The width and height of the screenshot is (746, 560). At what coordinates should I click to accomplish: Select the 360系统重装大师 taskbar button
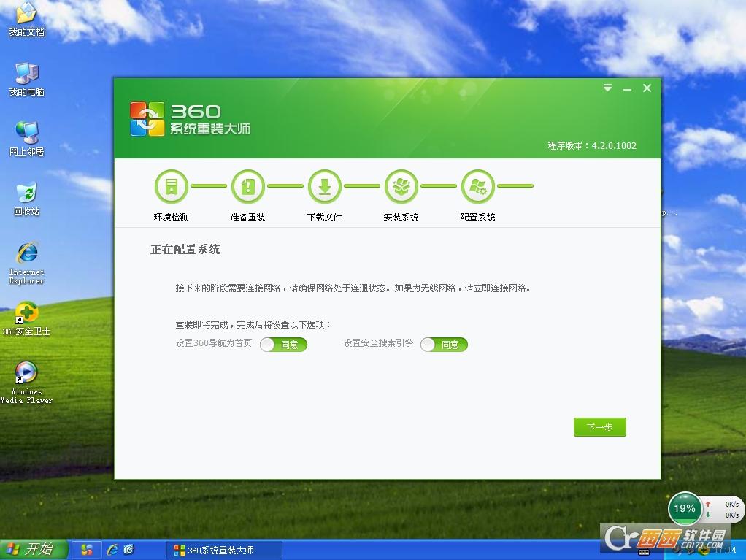224,551
